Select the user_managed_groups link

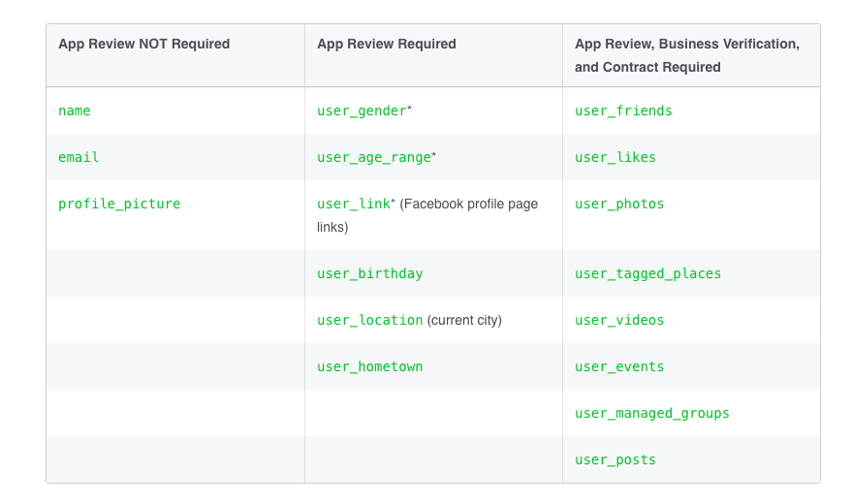click(652, 414)
